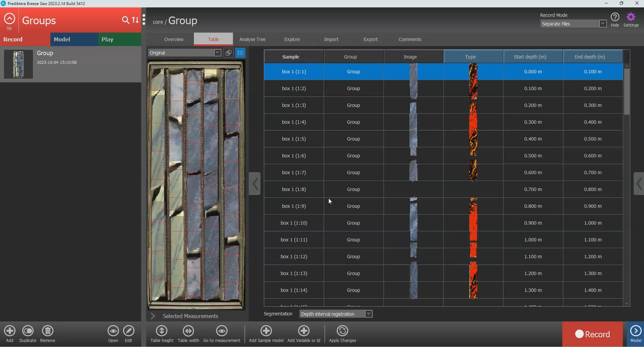Click the Add Sample model icon
This screenshot has height=347, width=644.
click(x=266, y=331)
